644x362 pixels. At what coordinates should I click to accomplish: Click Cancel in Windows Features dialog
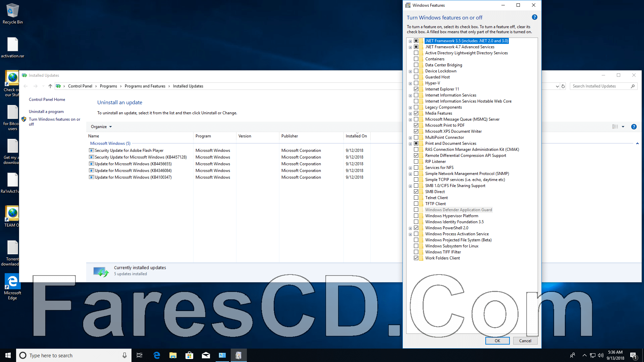point(525,341)
